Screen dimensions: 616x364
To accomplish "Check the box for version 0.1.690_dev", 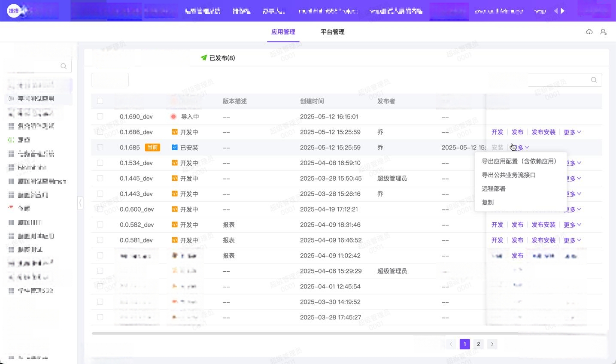I will [x=100, y=116].
